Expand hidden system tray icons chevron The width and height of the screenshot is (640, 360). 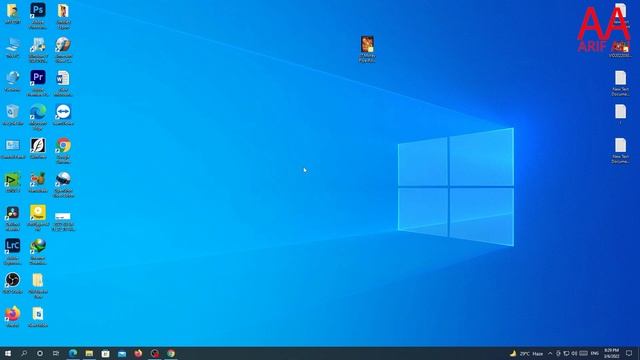click(550, 353)
